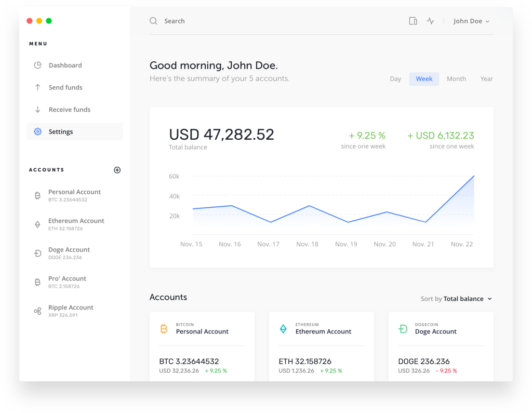
Task: Click the orange Bitcoin icon on Personal Account card
Action: point(164,328)
